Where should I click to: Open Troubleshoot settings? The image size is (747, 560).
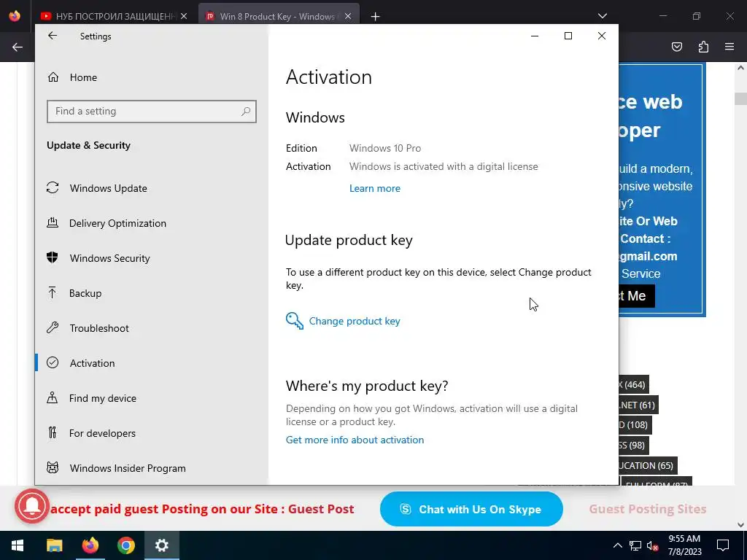[88, 328]
